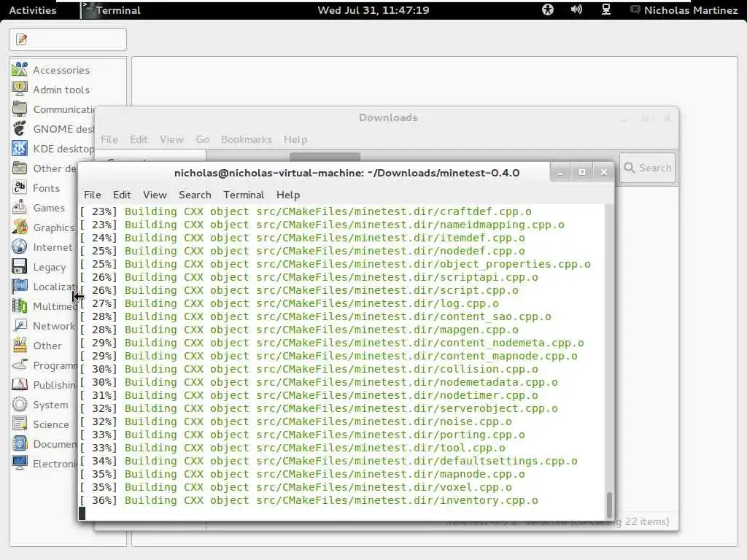This screenshot has height=560, width=747.
Task: Open the accessibility icon in top bar
Action: [548, 9]
